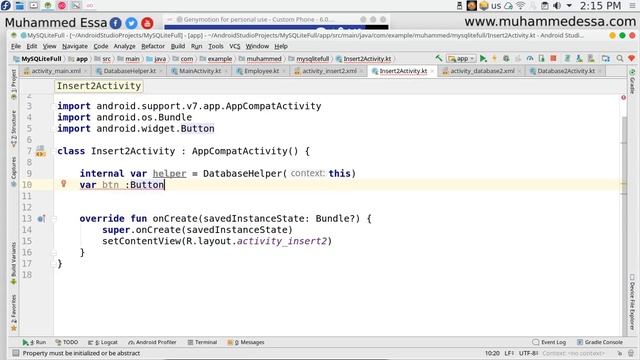Open the Gradle Console button
640x360 pixels.
point(600,342)
